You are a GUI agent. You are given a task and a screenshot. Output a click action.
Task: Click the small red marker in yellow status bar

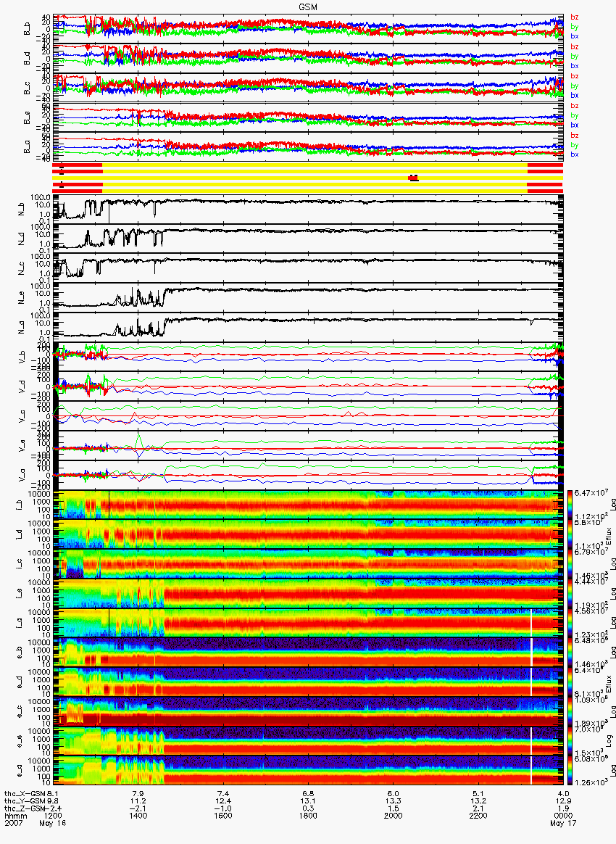[x=413, y=178]
